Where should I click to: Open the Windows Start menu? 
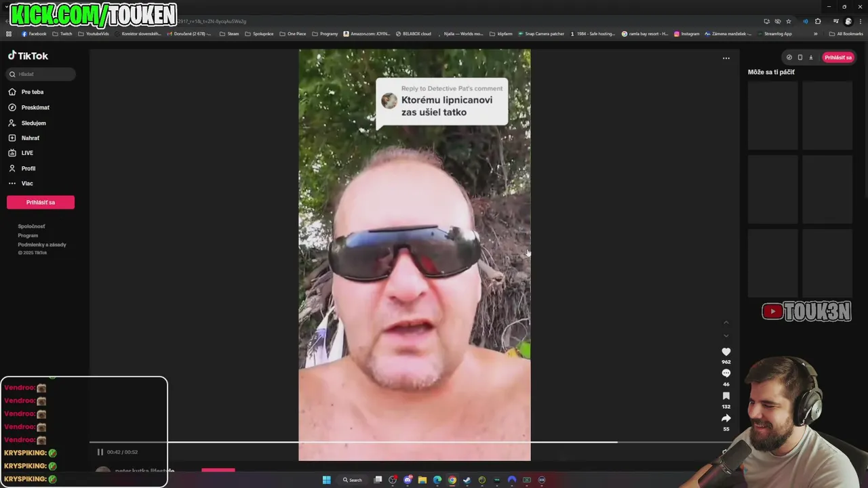click(326, 480)
